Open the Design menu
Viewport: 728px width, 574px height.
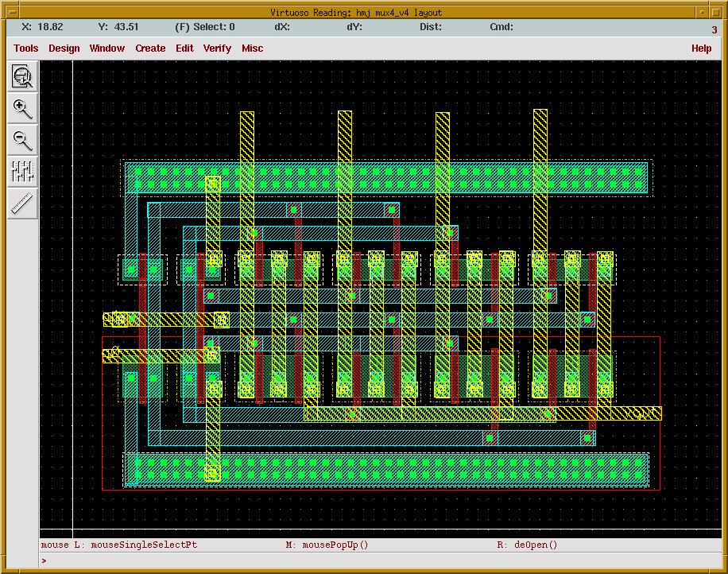pos(64,48)
